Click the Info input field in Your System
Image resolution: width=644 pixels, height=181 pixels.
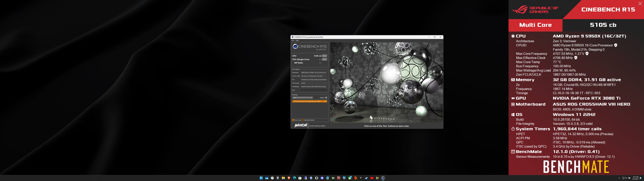[314, 90]
